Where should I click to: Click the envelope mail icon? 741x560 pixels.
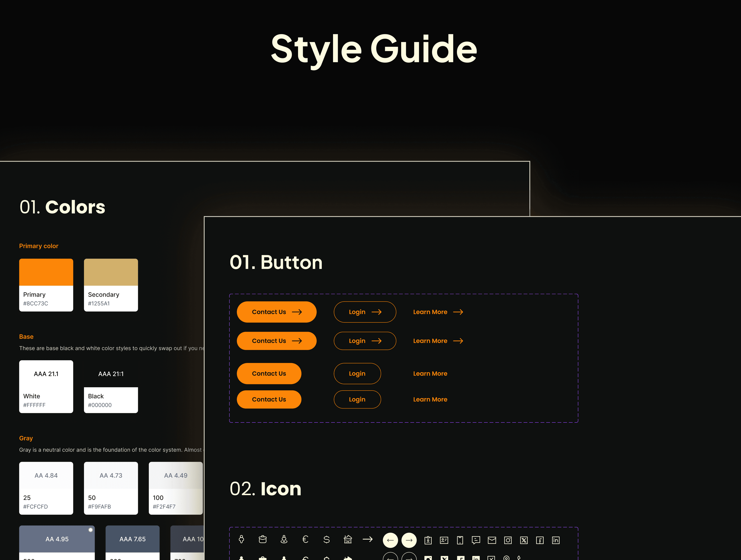pyautogui.click(x=492, y=540)
